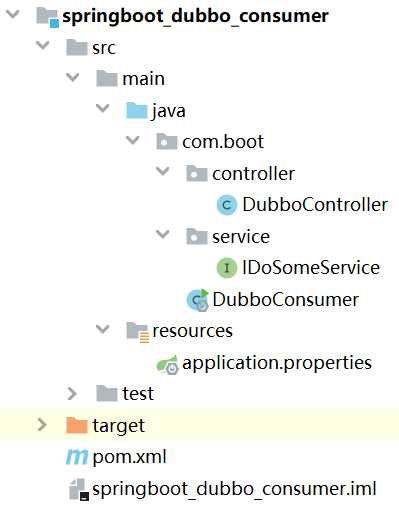This screenshot has height=505, width=399.
Task: Select the IDoSomeService file name
Action: click(x=311, y=268)
